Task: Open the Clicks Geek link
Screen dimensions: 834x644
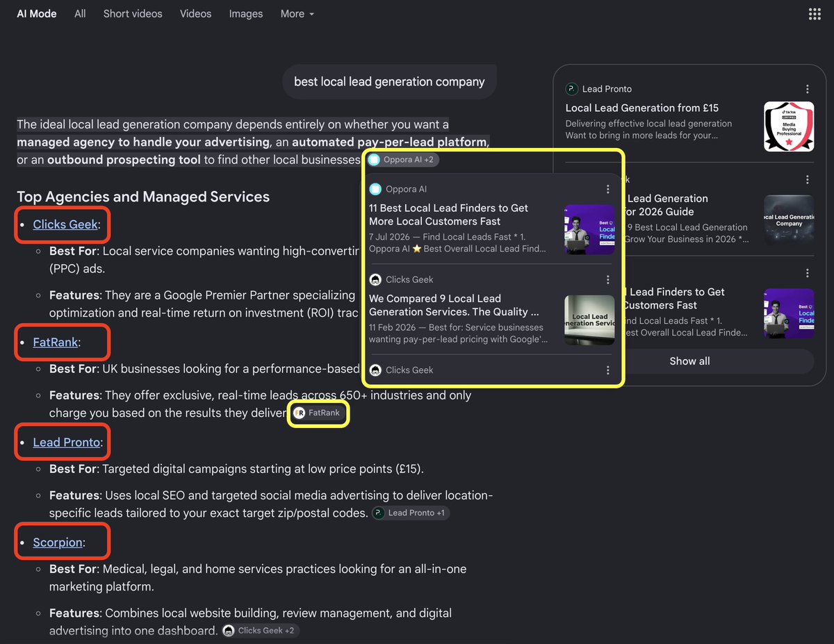Action: (x=65, y=224)
